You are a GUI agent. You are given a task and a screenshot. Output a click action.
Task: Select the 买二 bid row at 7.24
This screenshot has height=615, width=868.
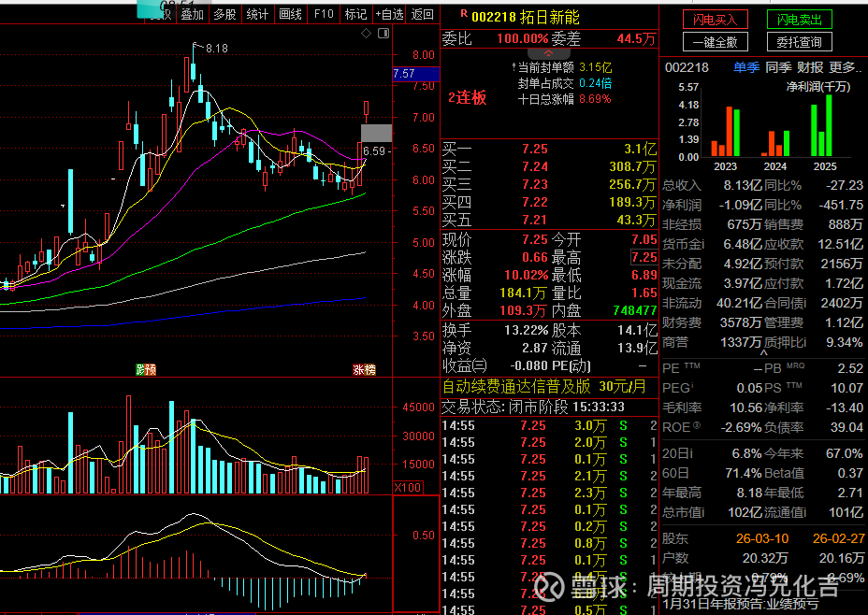pyautogui.click(x=550, y=166)
